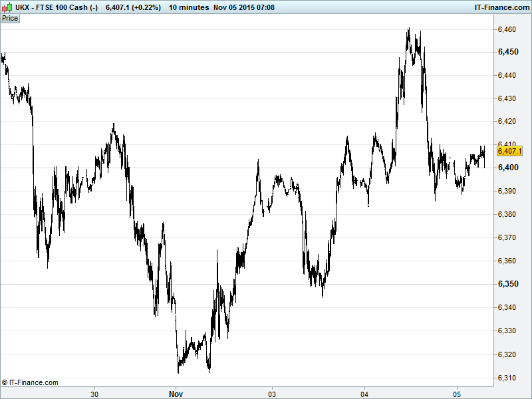Click the 6,460 price axis label
Image resolution: width=532 pixels, height=399 pixels.
coord(507,30)
